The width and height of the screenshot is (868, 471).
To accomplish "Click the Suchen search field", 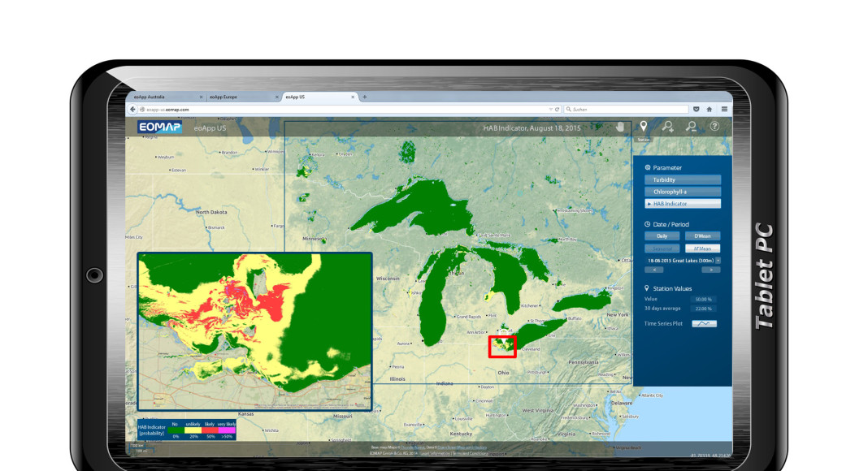I will [x=626, y=109].
